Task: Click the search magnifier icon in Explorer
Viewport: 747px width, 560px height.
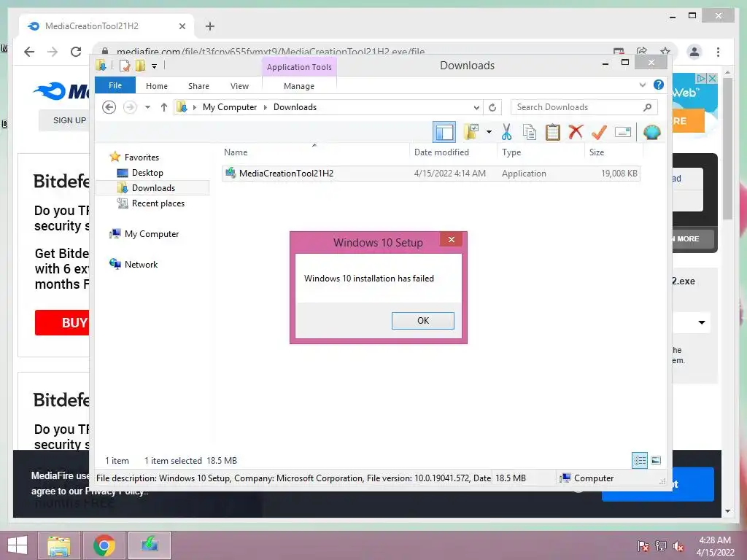Action: tap(647, 107)
